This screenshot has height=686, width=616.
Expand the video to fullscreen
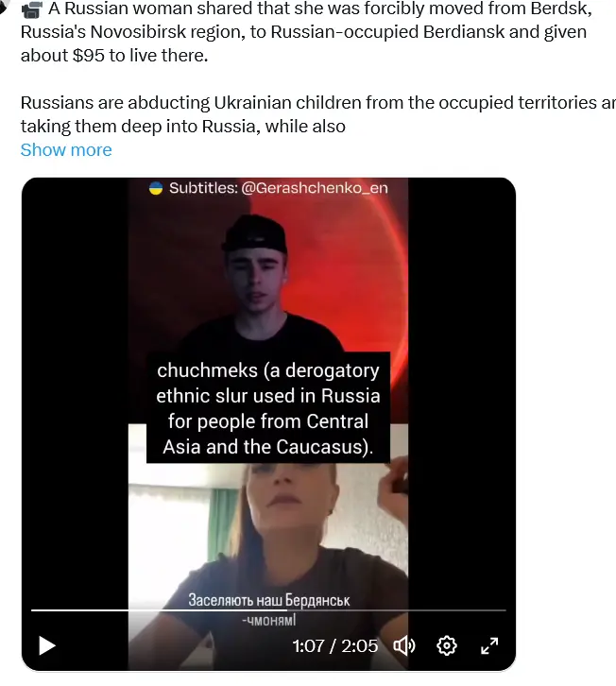(489, 645)
